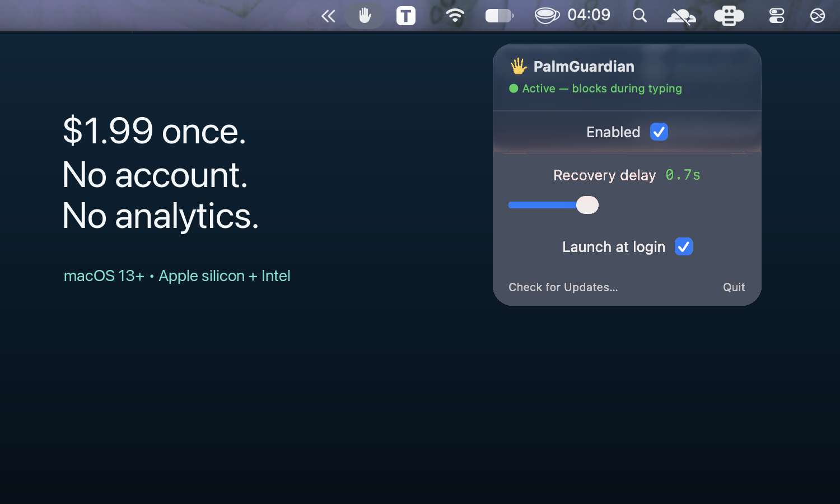840x504 pixels.
Task: Click the green Active status dot
Action: [514, 88]
